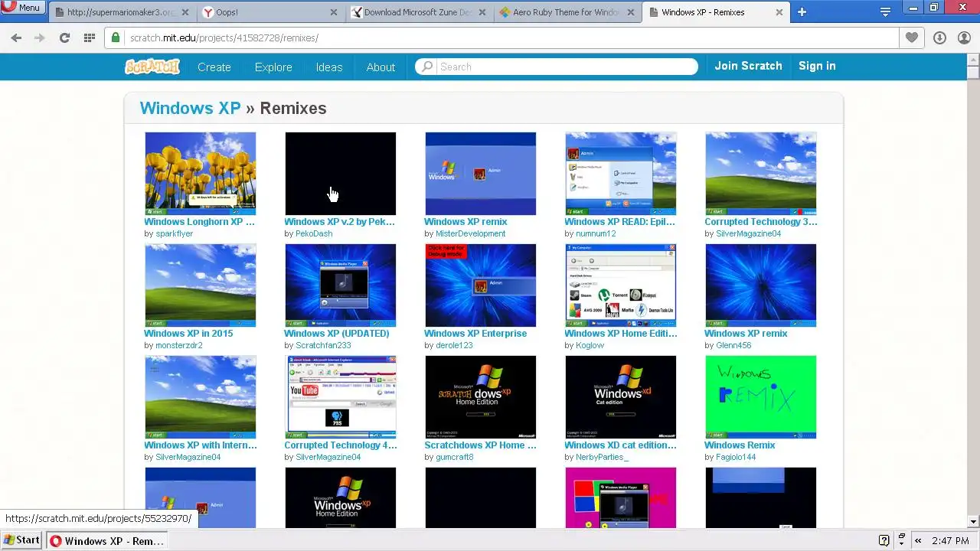Open user sparkflyer profile link
Image resolution: width=980 pixels, height=551 pixels.
tap(174, 233)
